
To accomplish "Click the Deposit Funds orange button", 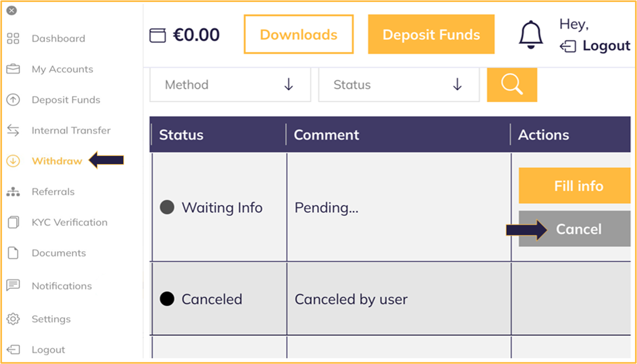I will pyautogui.click(x=431, y=35).
